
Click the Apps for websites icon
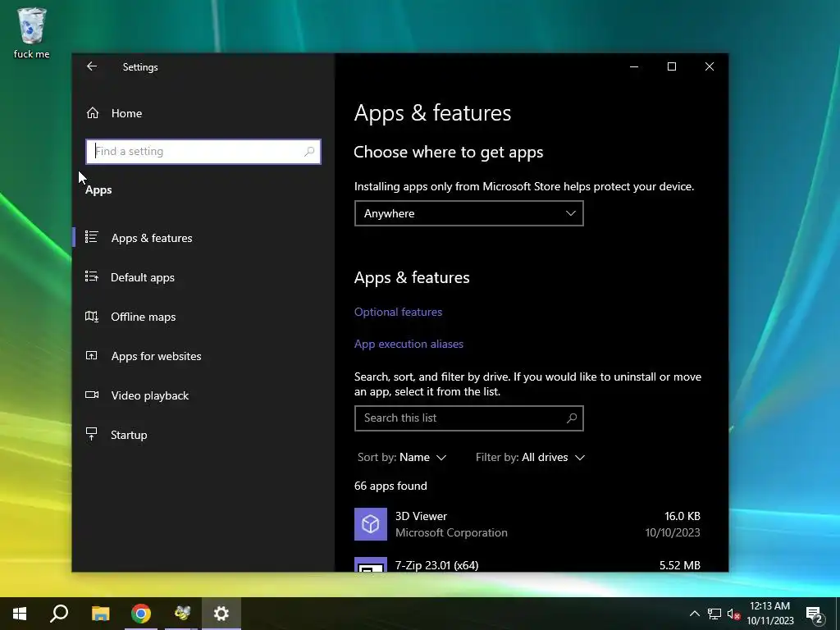tap(92, 355)
